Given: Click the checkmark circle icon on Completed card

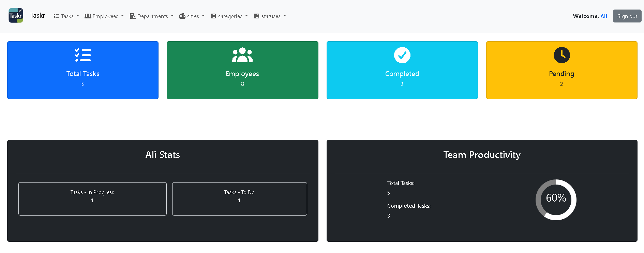Looking at the screenshot, I should tap(402, 55).
